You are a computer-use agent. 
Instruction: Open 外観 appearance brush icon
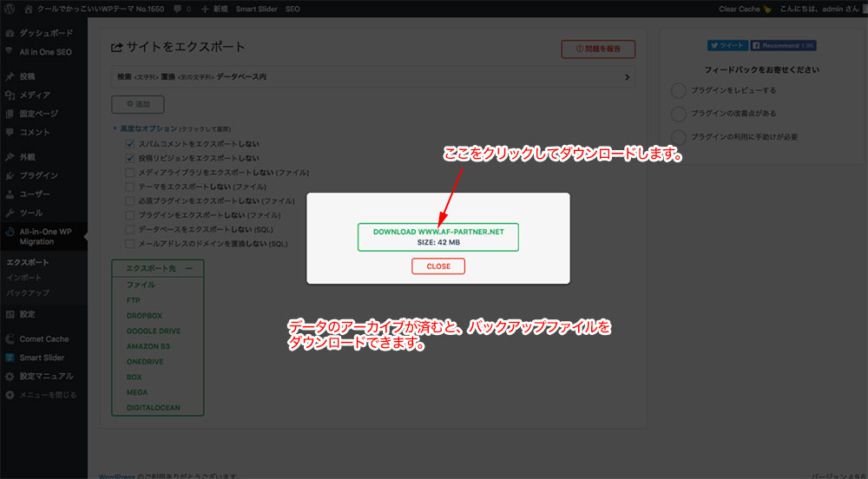10,157
